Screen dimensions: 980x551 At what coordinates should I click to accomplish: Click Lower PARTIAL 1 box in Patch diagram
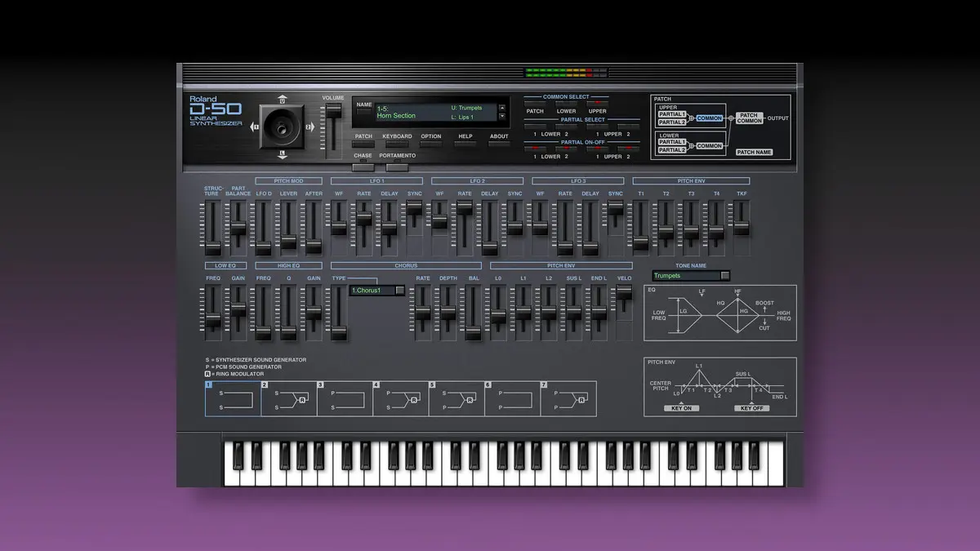coord(672,142)
